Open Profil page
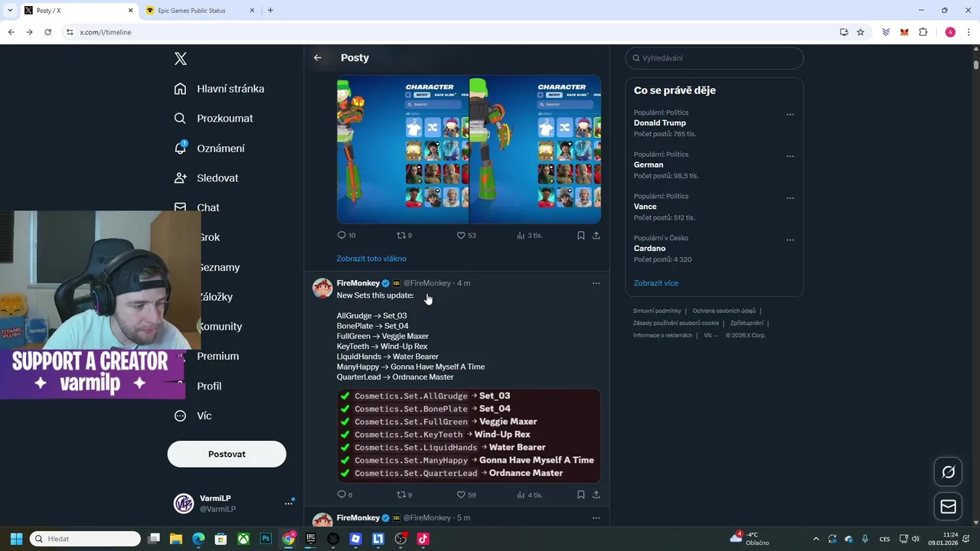Viewport: 980px width, 551px height. [209, 386]
